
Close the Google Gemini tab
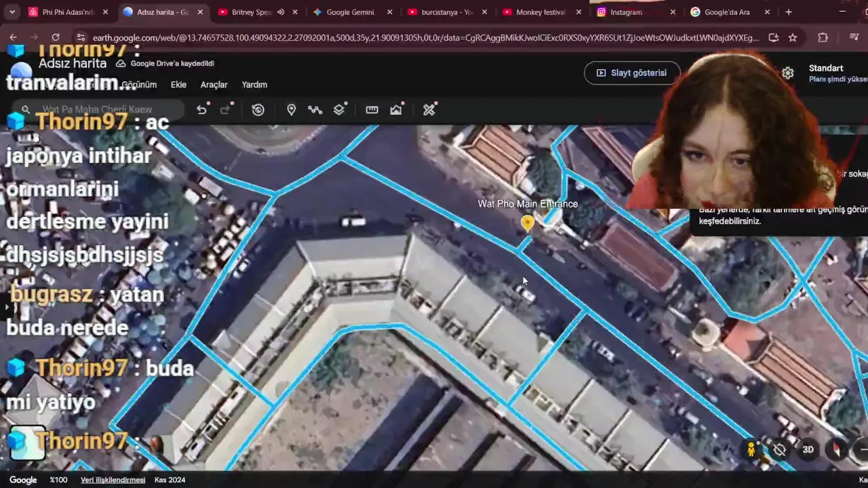coord(389,12)
